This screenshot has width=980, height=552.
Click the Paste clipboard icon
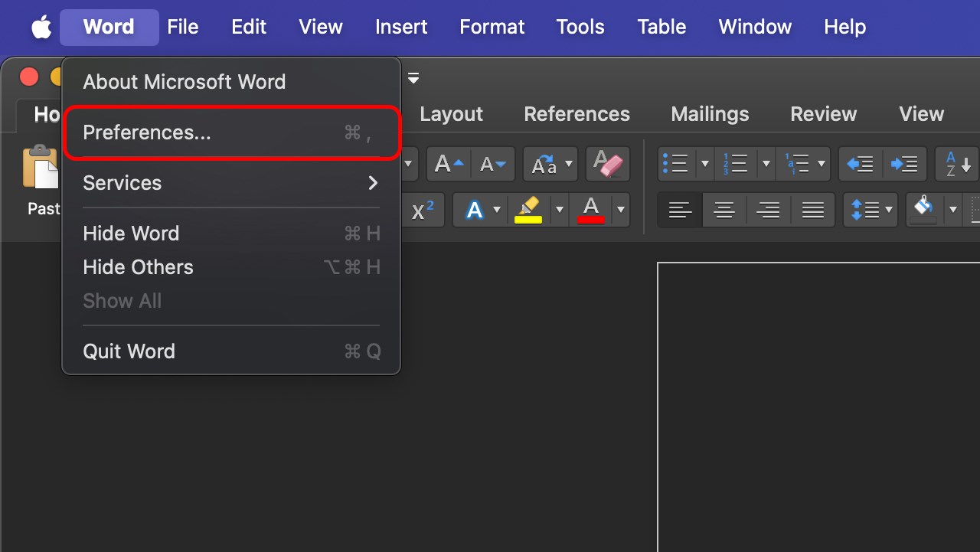pyautogui.click(x=41, y=167)
